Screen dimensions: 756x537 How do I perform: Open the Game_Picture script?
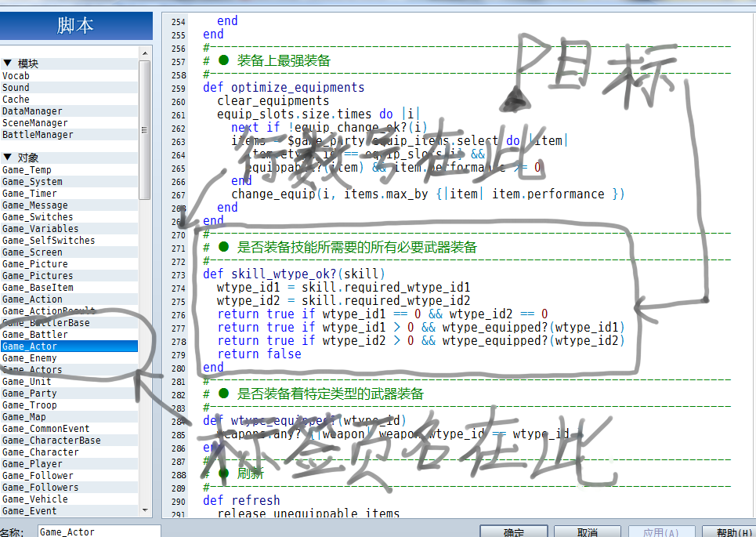click(69, 264)
